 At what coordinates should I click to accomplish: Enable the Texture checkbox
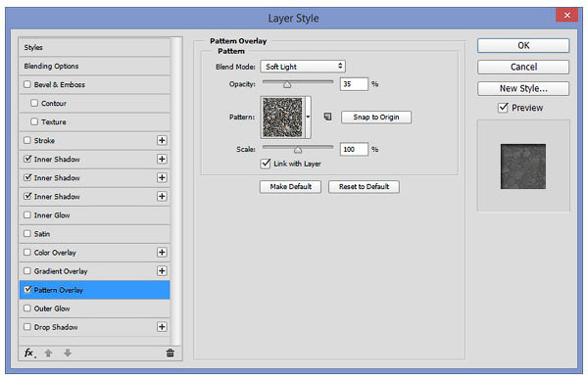(x=34, y=121)
